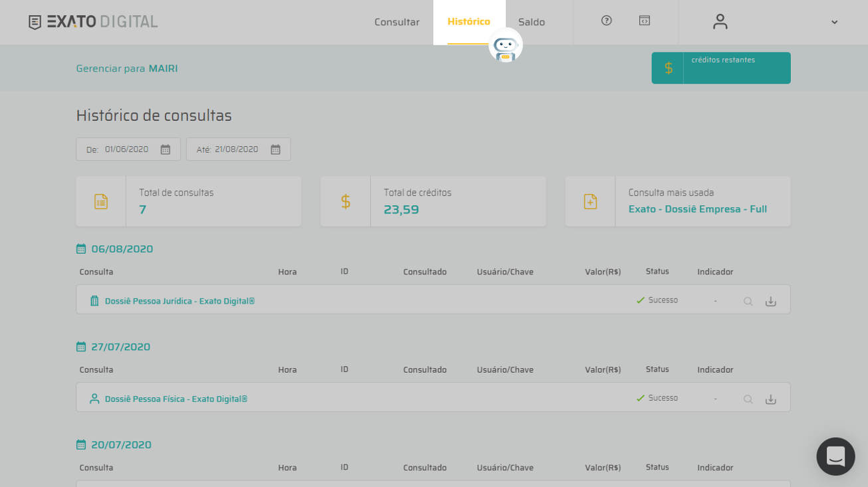The image size is (868, 487).
Task: View details of Dossiê Pessoa Física query
Action: point(748,399)
